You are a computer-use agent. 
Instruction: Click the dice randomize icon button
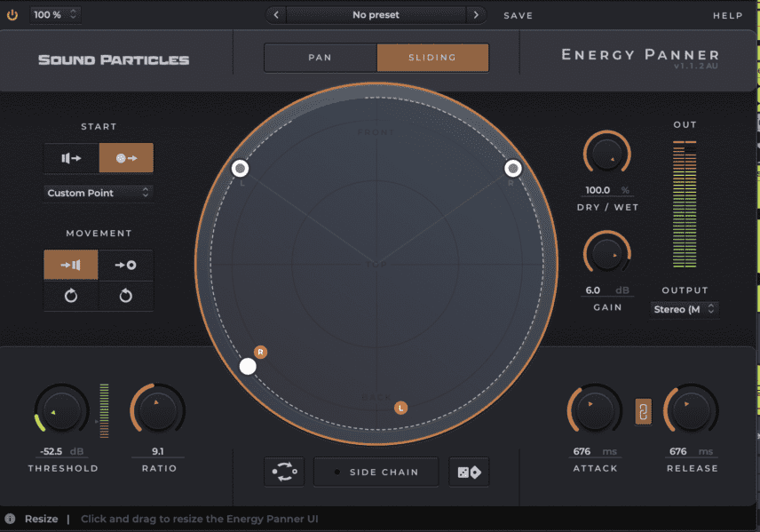(469, 472)
